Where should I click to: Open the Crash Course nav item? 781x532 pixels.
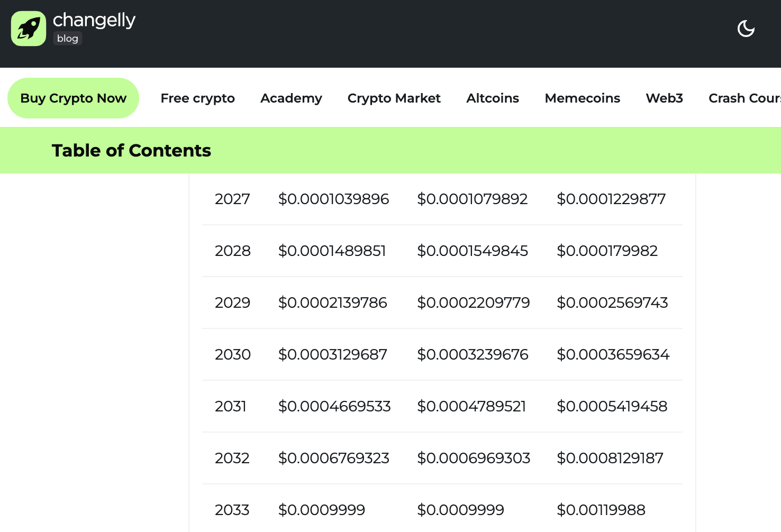tap(743, 98)
